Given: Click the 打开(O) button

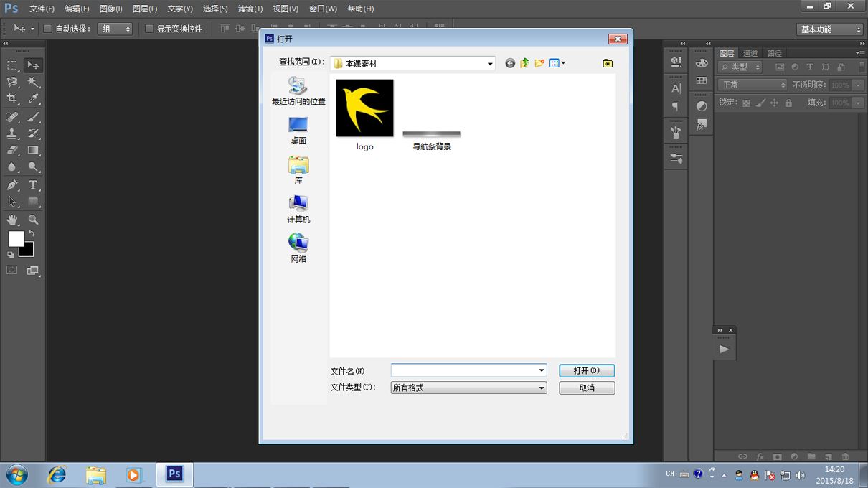Looking at the screenshot, I should point(587,370).
